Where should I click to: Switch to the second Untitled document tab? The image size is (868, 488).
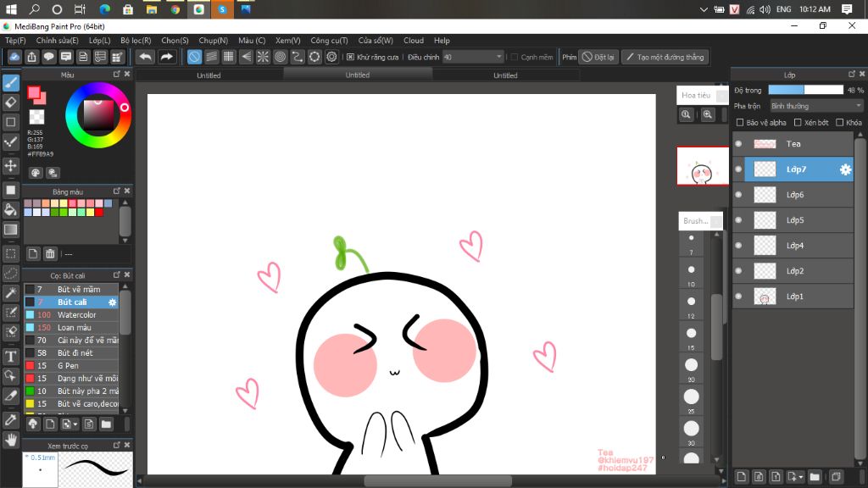coord(357,75)
